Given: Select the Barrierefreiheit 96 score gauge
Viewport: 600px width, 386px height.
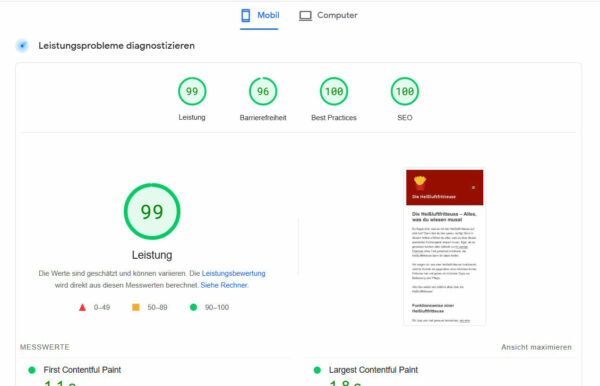Looking at the screenshot, I should coord(263,91).
